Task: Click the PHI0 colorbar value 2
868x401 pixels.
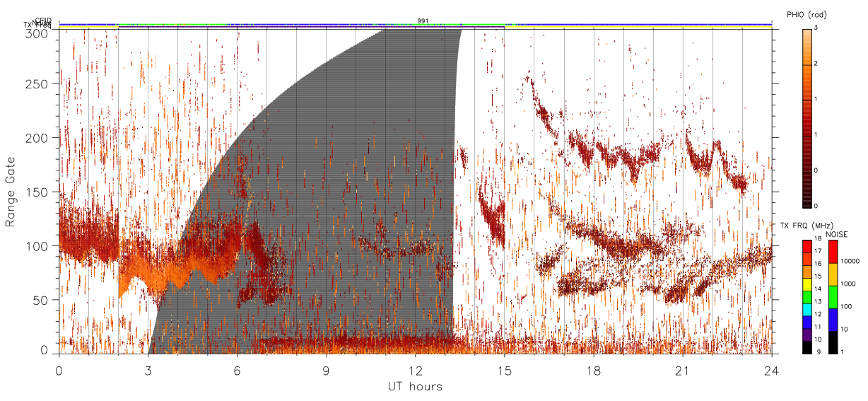Action: (x=816, y=64)
